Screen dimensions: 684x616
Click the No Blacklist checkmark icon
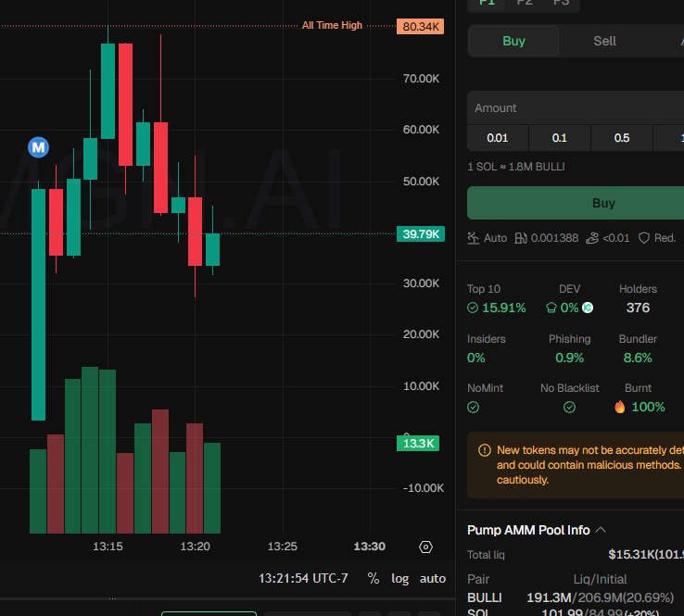[569, 408]
